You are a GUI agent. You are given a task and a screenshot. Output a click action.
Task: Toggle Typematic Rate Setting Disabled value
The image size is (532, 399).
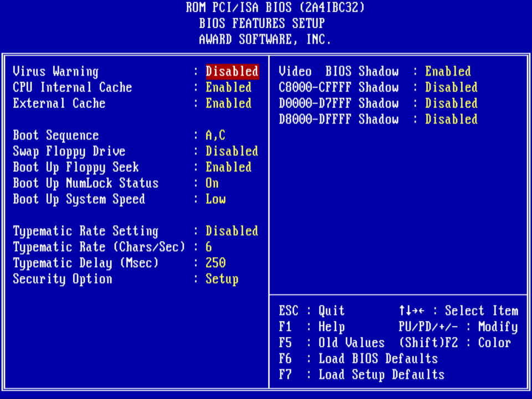pos(232,231)
